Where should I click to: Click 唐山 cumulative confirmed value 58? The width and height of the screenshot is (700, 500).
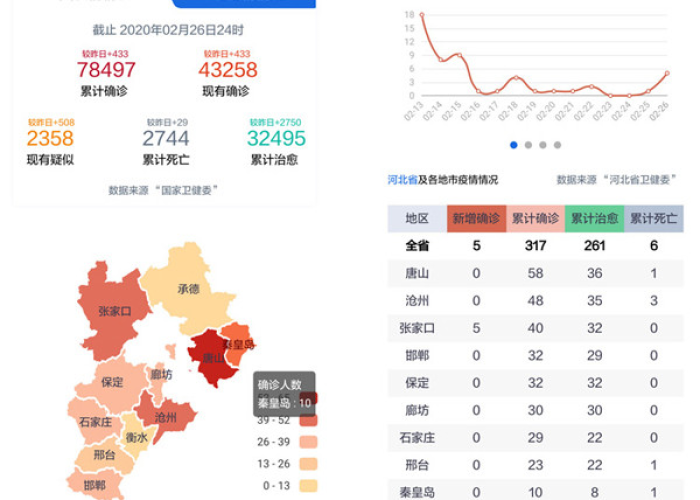(535, 273)
